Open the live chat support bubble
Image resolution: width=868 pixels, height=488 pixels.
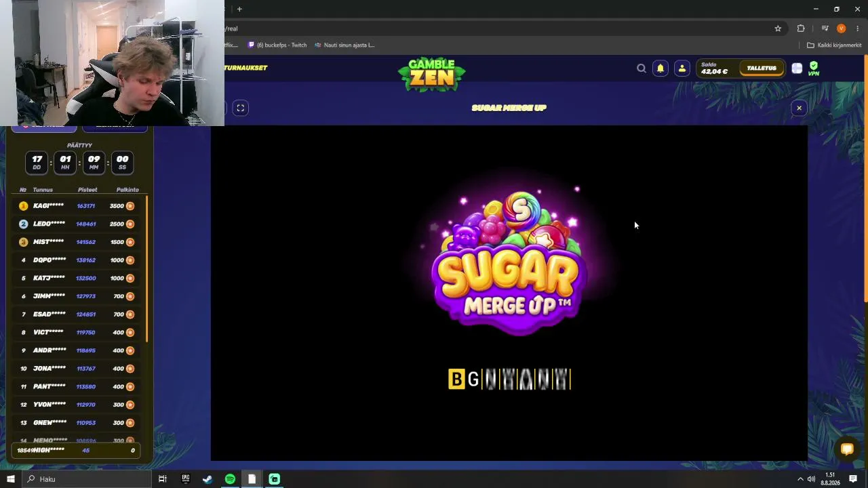tap(847, 449)
